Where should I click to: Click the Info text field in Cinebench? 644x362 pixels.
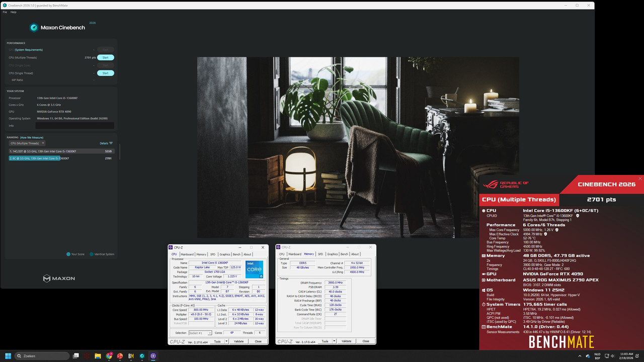click(74, 126)
